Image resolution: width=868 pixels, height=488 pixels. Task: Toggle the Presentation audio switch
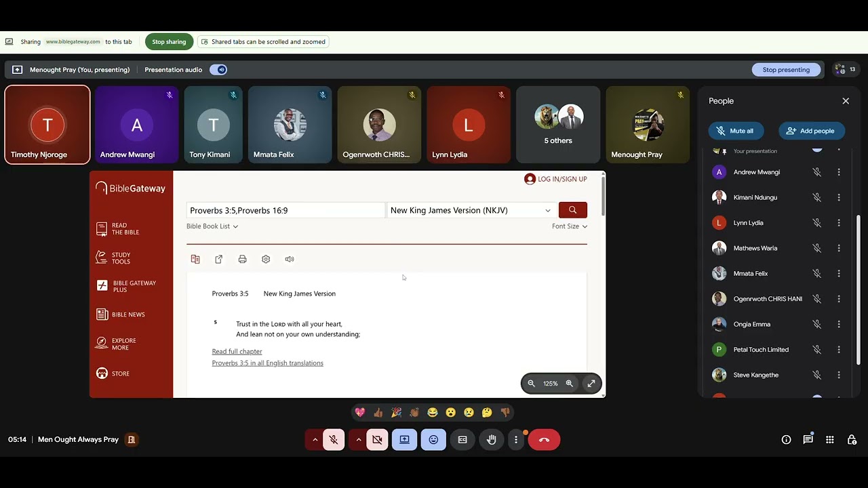(218, 70)
